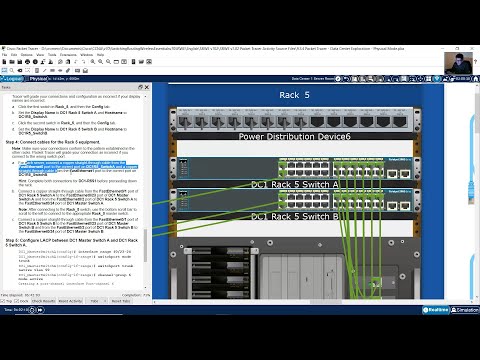The height and width of the screenshot is (360, 480).
Task: Undock the instructions panel
Action: pyautogui.click(x=140, y=87)
